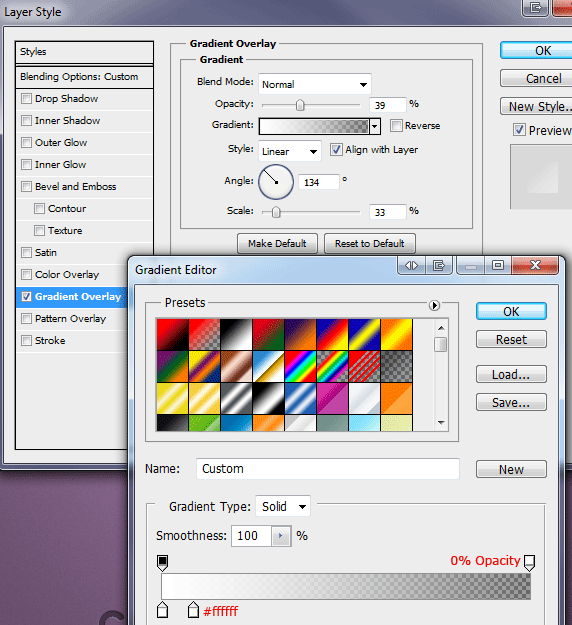This screenshot has width=572, height=625.
Task: Select the rainbow spectrum gradient preset
Action: [300, 366]
